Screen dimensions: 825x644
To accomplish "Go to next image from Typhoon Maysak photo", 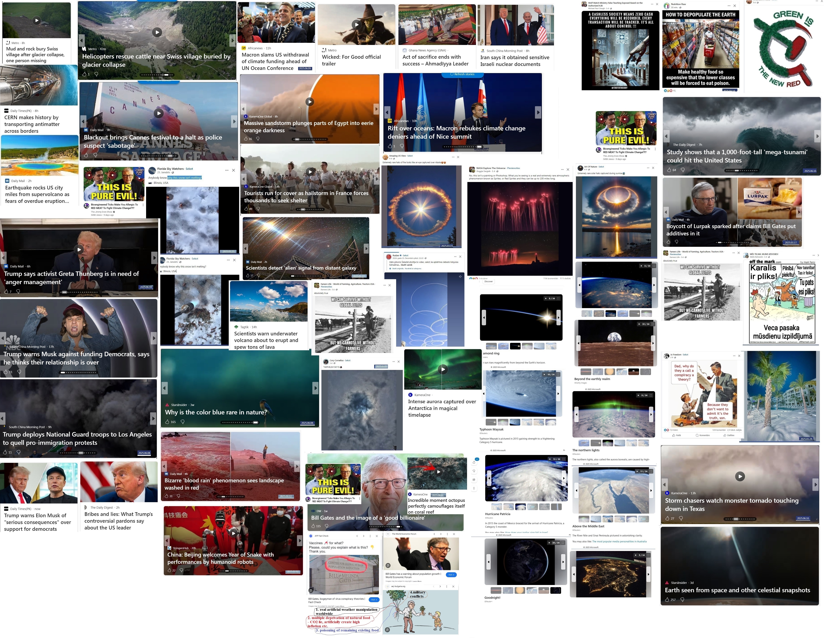I will coord(558,394).
